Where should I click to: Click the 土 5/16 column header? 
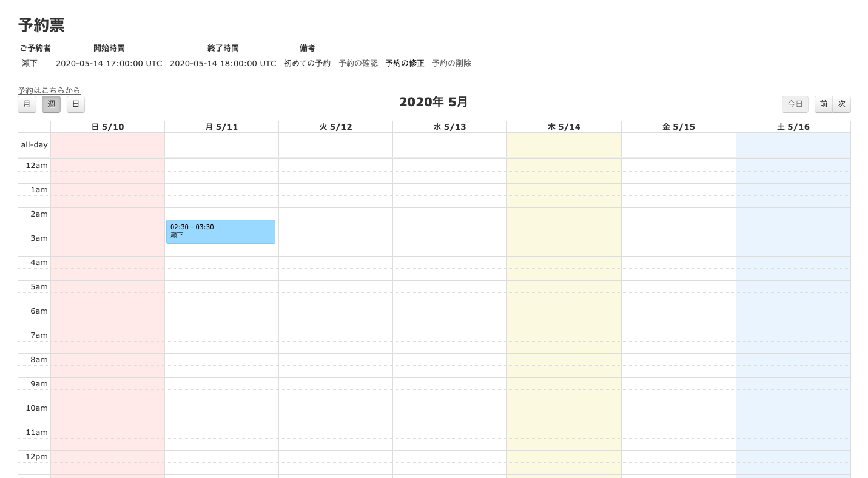793,127
